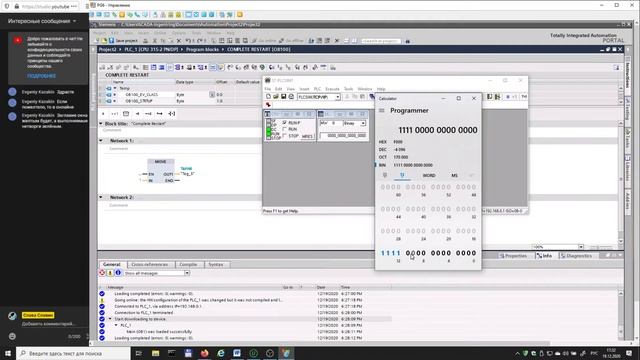Image resolution: width=640 pixels, height=360 pixels.
Task: Switch to General tab in info panel
Action: click(111, 264)
